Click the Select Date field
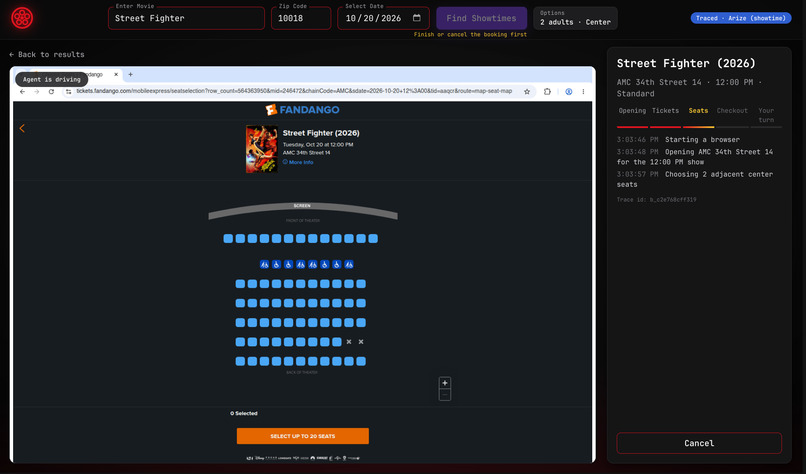 [x=383, y=18]
